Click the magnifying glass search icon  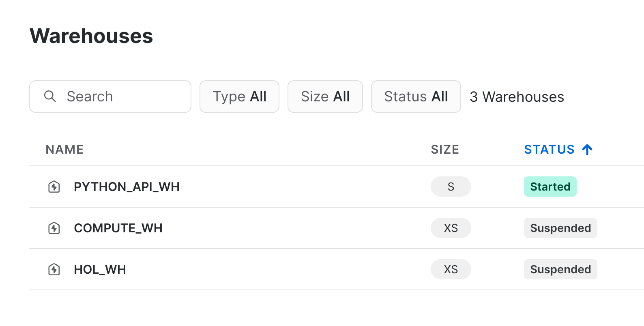[50, 97]
